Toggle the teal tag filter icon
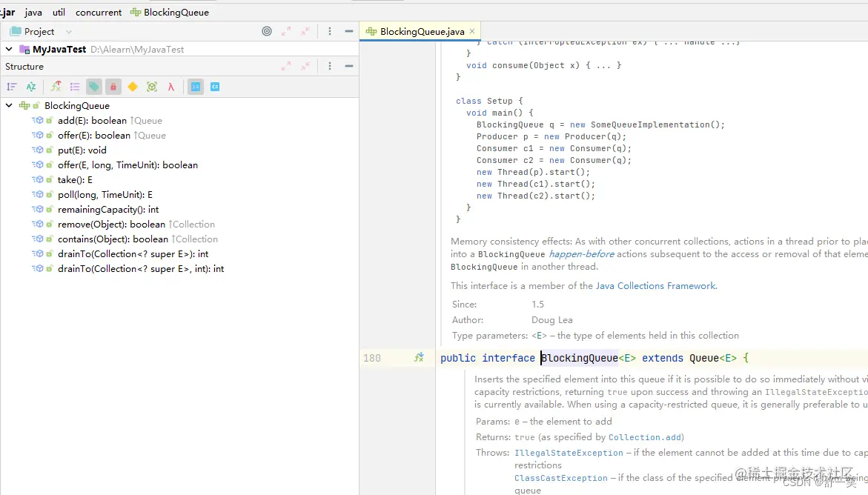Screen dimensions: 868x495 pyautogui.click(x=94, y=87)
